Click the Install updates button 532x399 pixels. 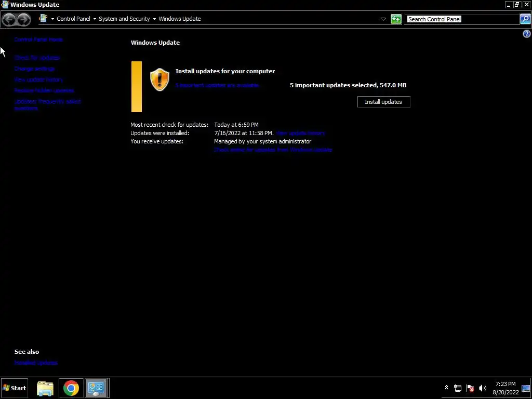[x=384, y=102]
